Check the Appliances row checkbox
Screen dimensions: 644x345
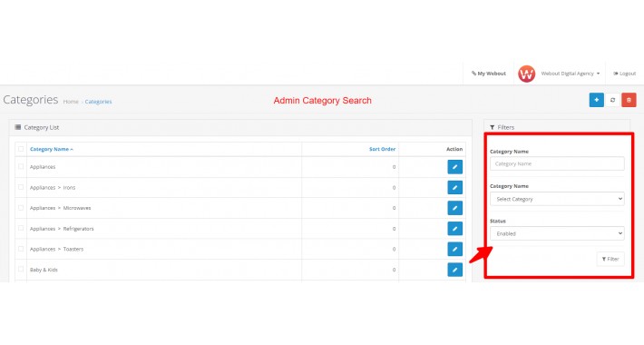(21, 166)
